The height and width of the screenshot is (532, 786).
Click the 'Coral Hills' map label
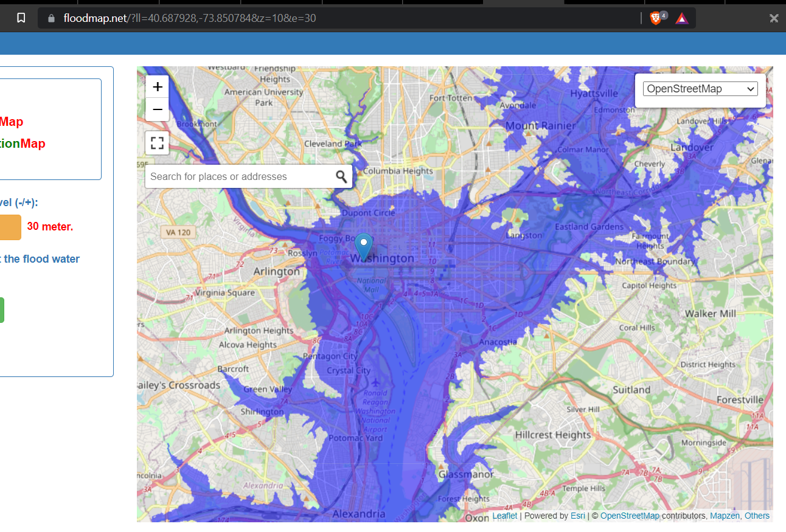pyautogui.click(x=637, y=328)
